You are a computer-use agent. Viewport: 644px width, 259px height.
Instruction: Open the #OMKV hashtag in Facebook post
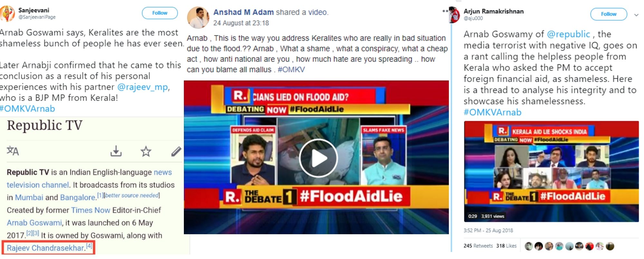(291, 69)
